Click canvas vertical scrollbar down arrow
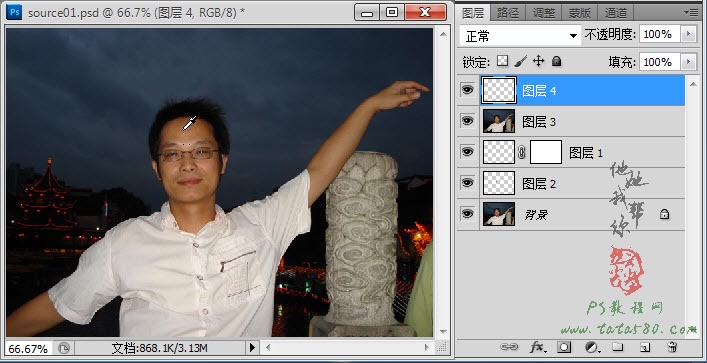 coord(443,331)
